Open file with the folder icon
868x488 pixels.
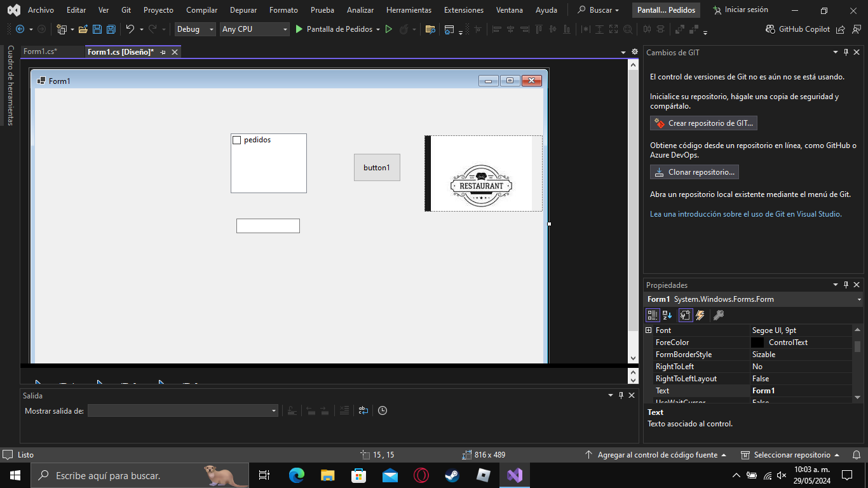point(83,29)
